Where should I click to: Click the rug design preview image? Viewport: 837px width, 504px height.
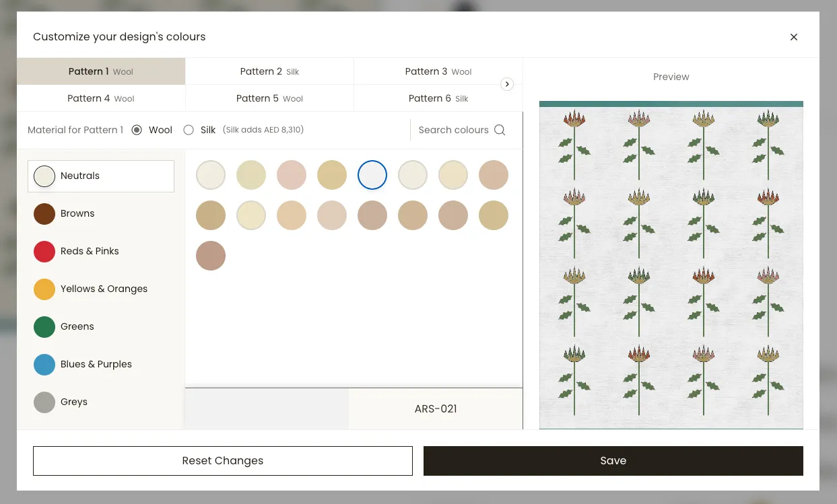(x=671, y=265)
